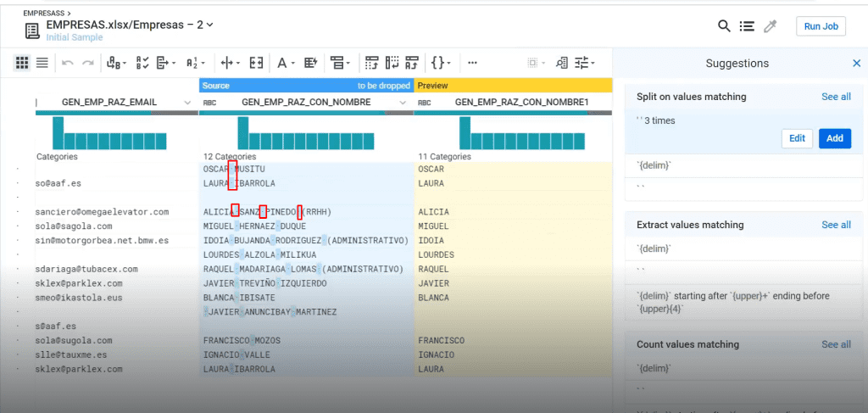
Task: Add the split suggestion
Action: point(835,138)
